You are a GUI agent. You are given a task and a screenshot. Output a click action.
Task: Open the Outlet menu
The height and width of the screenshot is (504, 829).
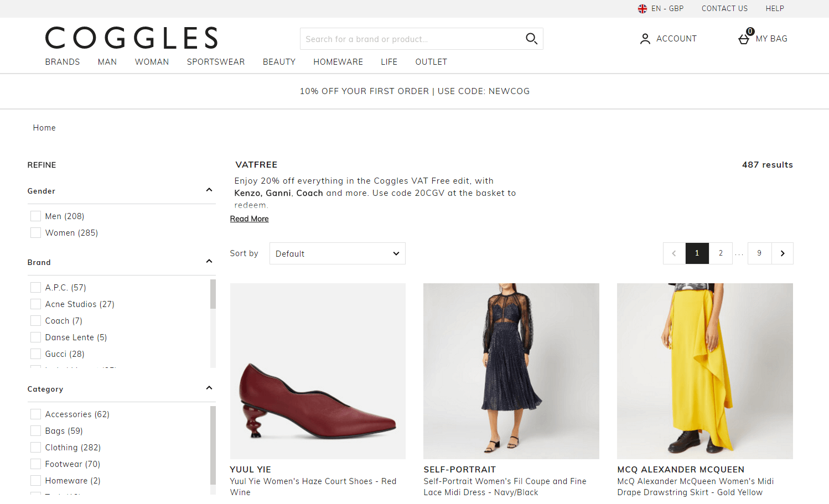click(x=432, y=62)
